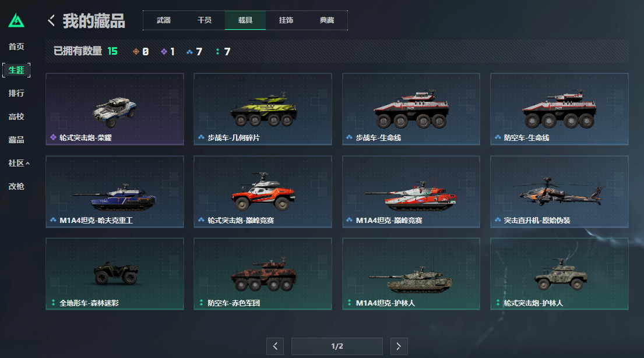Switch to the 武器 tab

pyautogui.click(x=163, y=20)
